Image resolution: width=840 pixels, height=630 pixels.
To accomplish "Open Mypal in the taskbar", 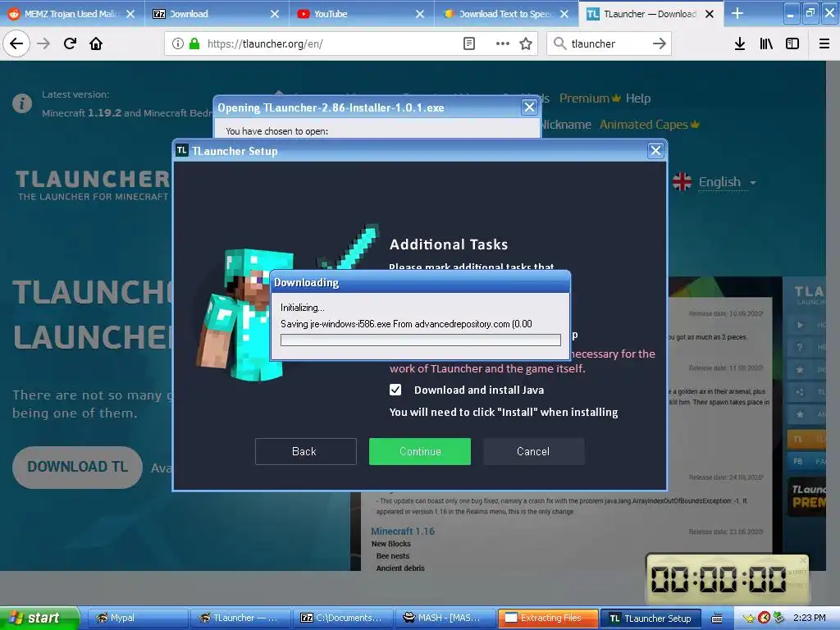I will 137,618.
